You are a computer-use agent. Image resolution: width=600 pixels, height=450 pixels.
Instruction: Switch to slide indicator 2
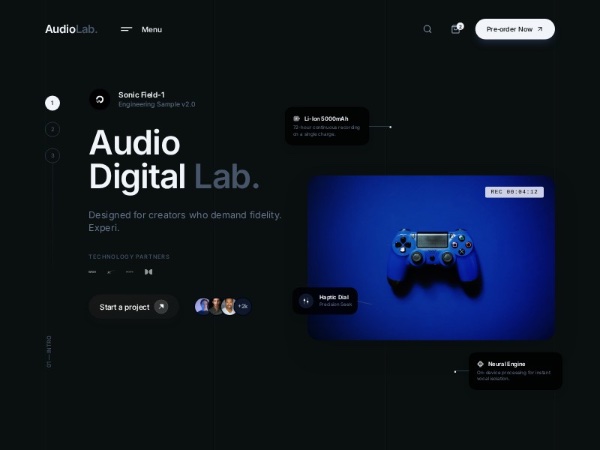(52, 129)
